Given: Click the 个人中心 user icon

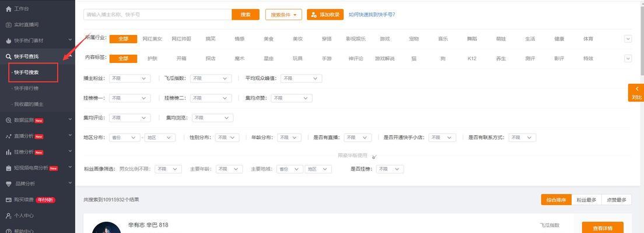Looking at the screenshot, I should (9, 216).
